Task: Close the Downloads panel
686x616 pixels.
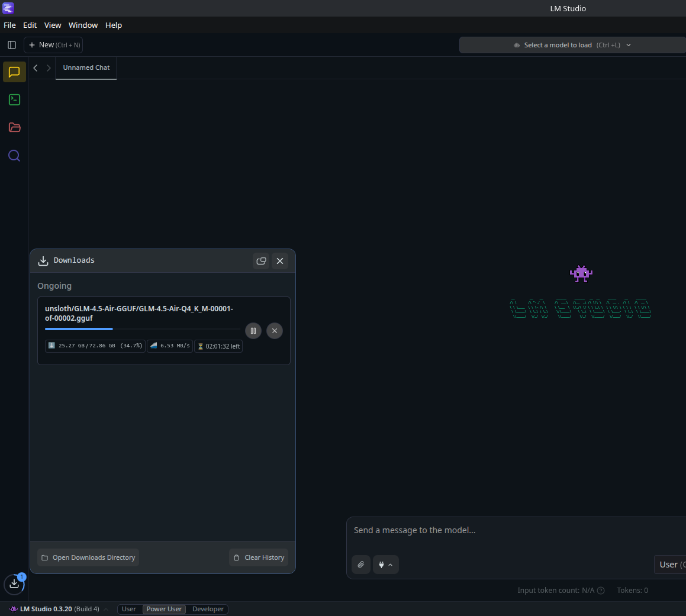Action: point(280,261)
